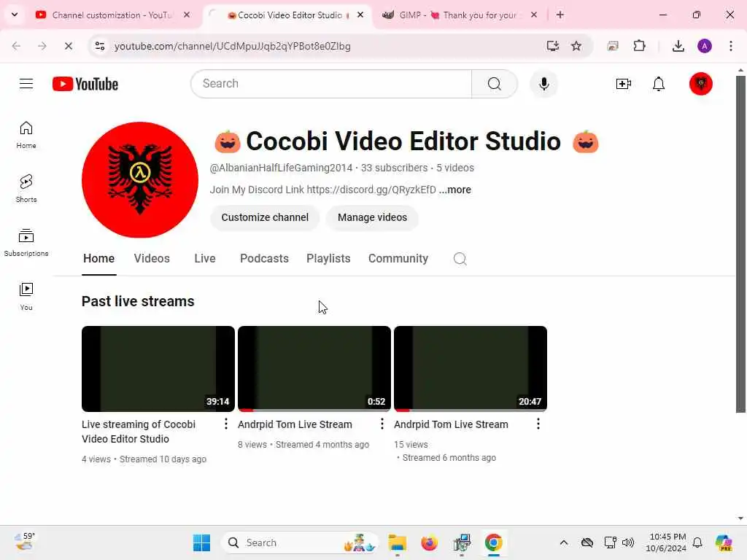Open the 0:52 video thumbnail
Screen dimensions: 747x560
click(x=314, y=368)
